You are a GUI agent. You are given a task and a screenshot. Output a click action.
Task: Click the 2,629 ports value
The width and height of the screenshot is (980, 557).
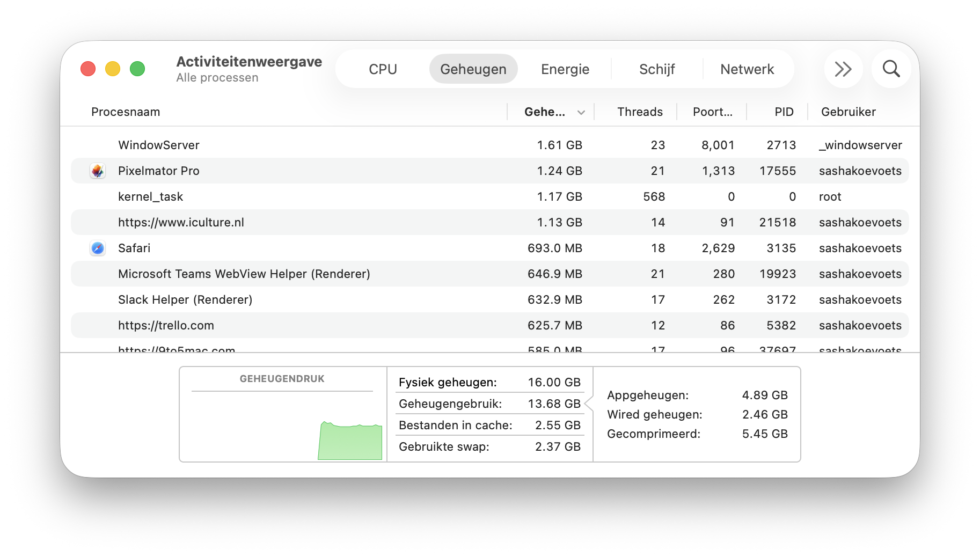point(718,248)
